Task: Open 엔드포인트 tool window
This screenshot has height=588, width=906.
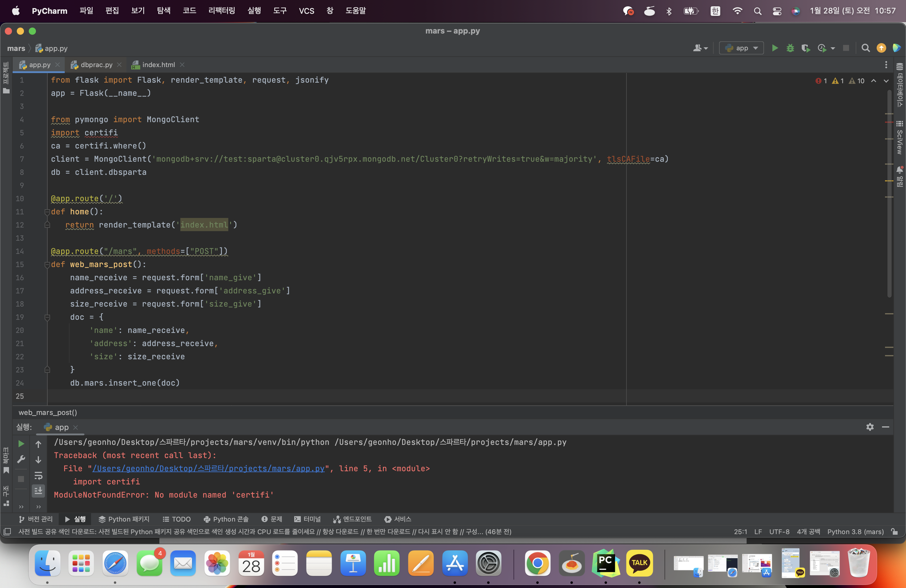Action: (352, 519)
